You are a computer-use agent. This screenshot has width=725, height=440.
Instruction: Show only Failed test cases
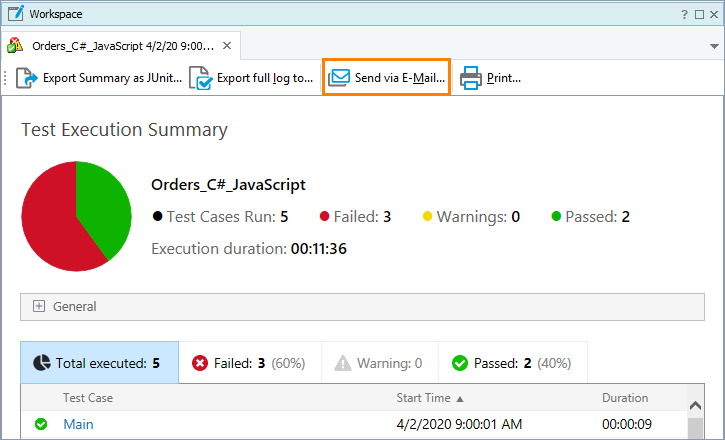point(249,363)
